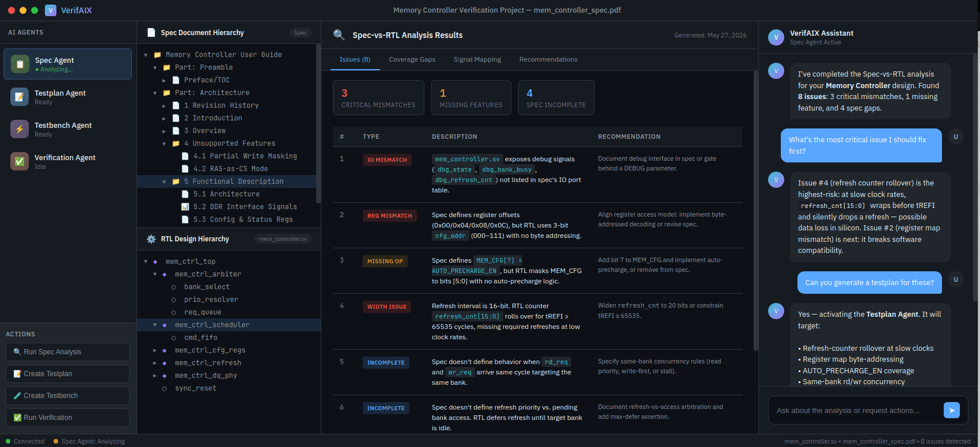The image size is (980, 447).
Task: Click the Missing Features summary card
Action: [471, 97]
